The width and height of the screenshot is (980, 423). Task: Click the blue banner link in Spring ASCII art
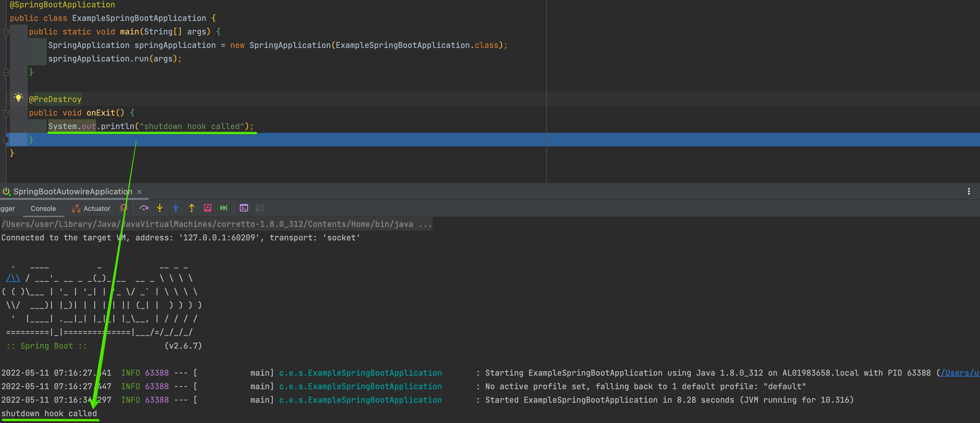tap(13, 278)
